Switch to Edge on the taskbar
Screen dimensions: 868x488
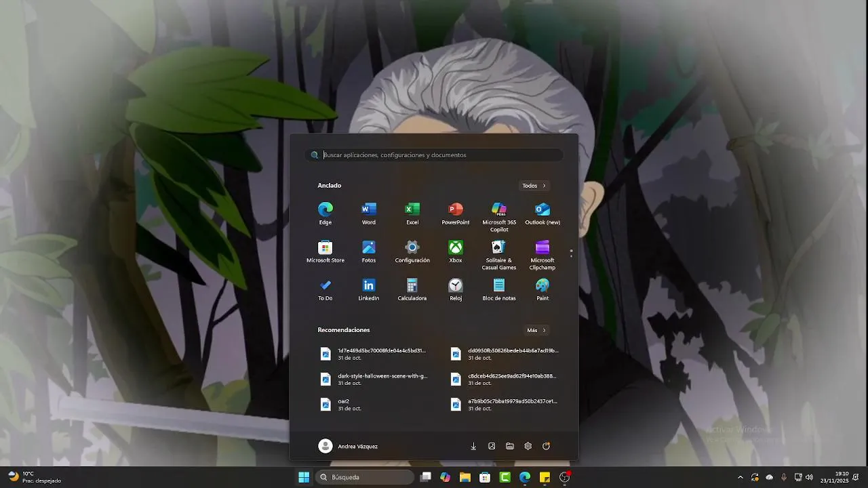pyautogui.click(x=525, y=477)
